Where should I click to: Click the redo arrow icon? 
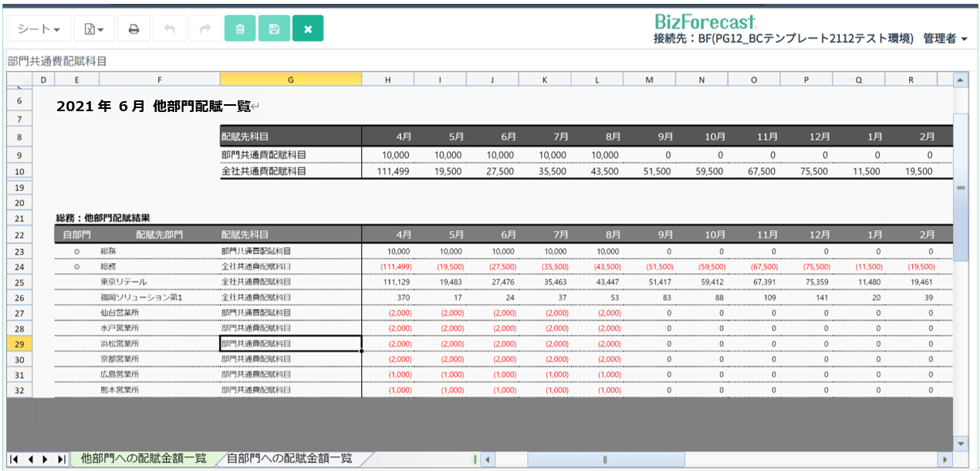coord(204,29)
